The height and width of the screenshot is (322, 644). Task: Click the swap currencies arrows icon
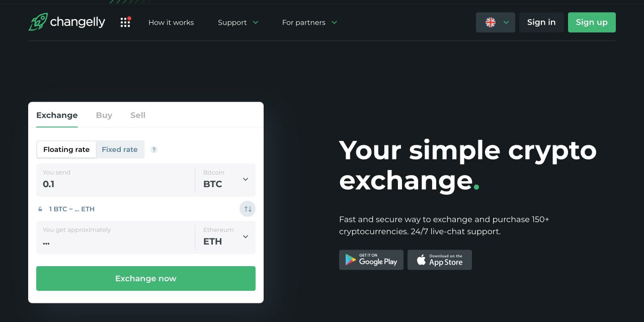[x=248, y=209]
